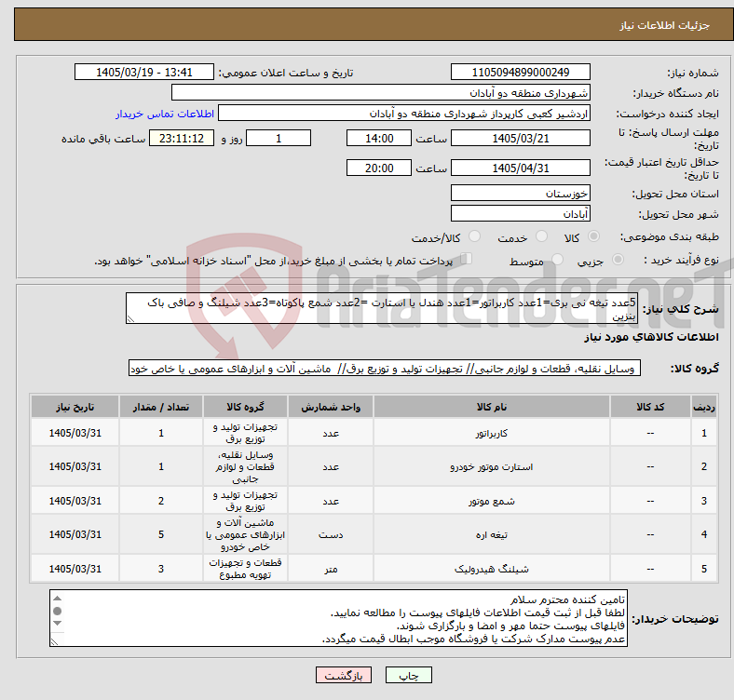Click the round scroll thumb in buyer notes
Viewport: 734px width, 700px height.
[57, 611]
